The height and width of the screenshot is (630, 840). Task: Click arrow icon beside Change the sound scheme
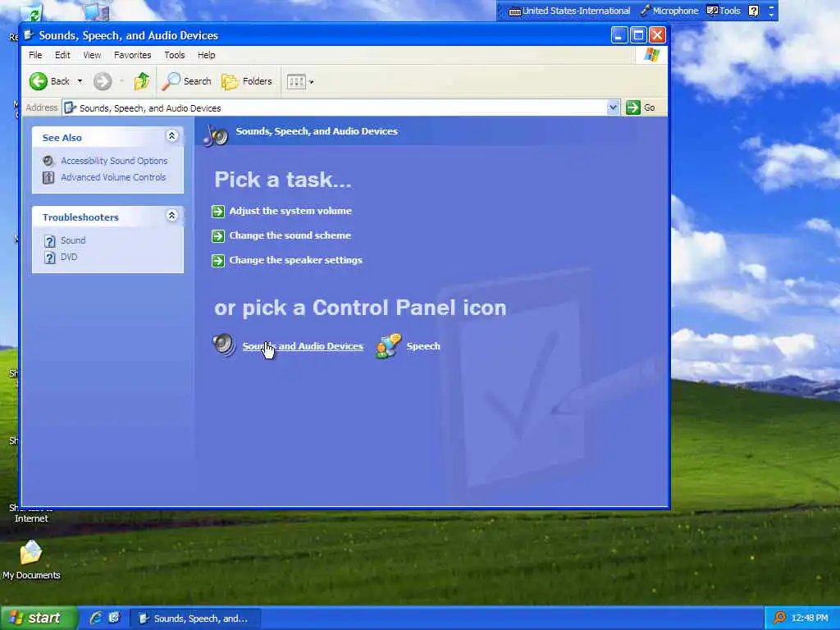[x=218, y=236]
